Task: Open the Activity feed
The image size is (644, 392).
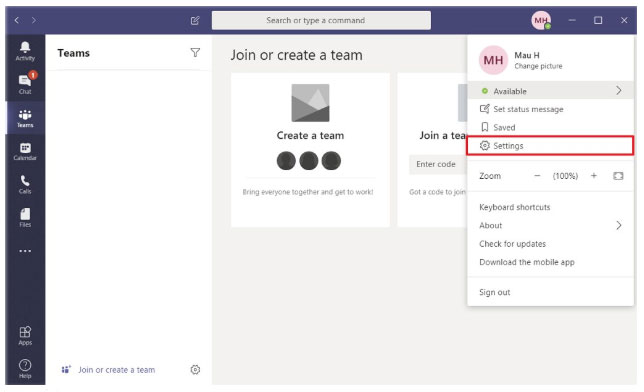Action: pyautogui.click(x=25, y=51)
